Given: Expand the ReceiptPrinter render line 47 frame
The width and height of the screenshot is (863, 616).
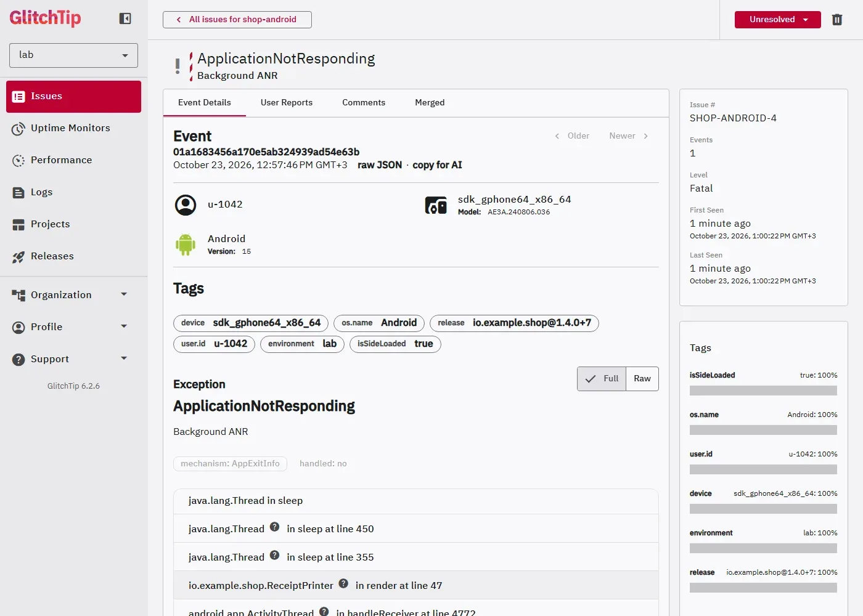Looking at the screenshot, I should point(416,585).
